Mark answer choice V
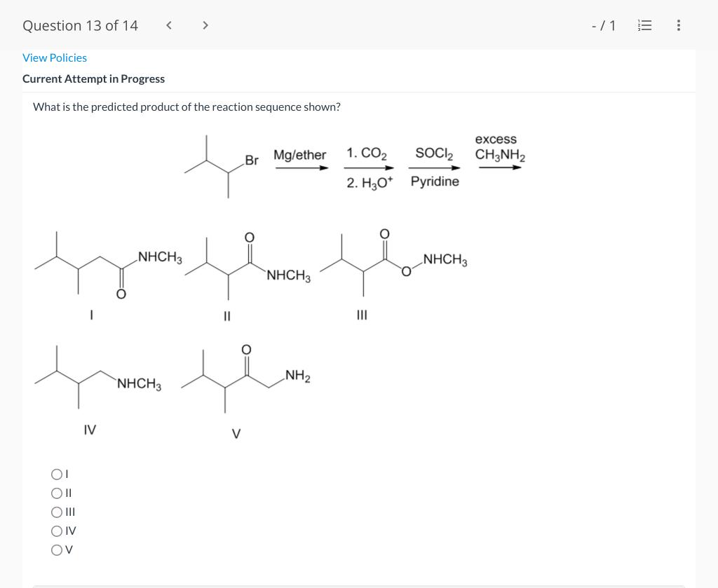718x588 pixels. tap(57, 549)
